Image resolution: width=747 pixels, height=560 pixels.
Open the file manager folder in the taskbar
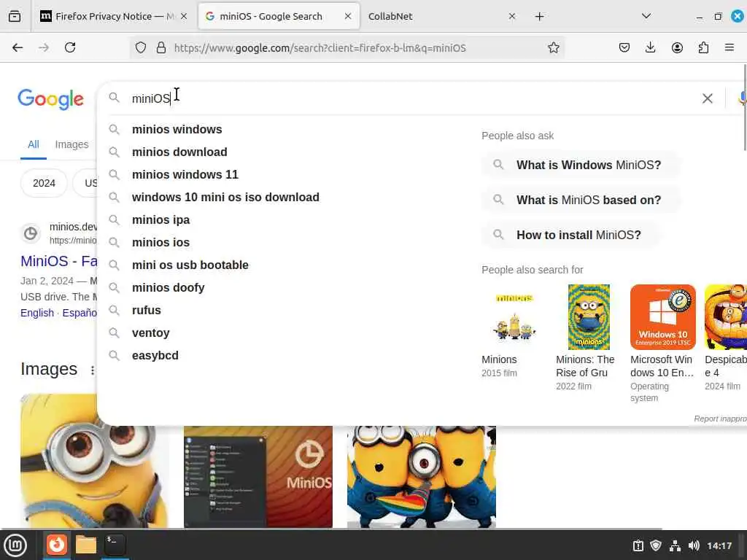tap(86, 545)
